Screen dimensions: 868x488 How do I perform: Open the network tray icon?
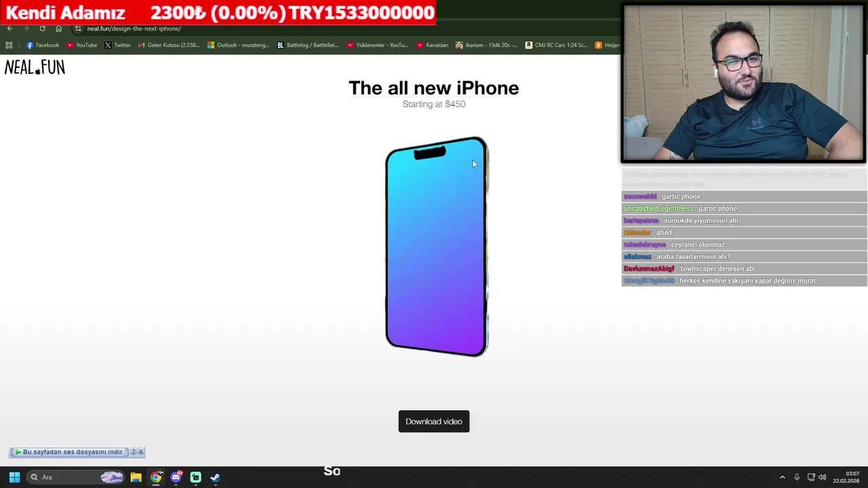click(x=811, y=477)
